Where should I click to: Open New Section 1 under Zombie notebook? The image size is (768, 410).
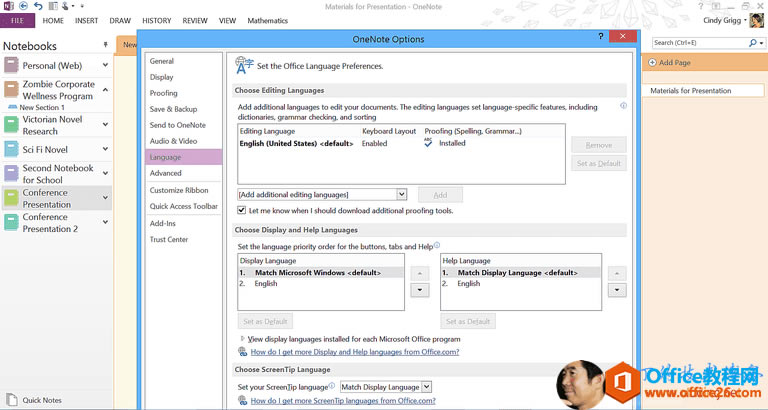click(42, 107)
